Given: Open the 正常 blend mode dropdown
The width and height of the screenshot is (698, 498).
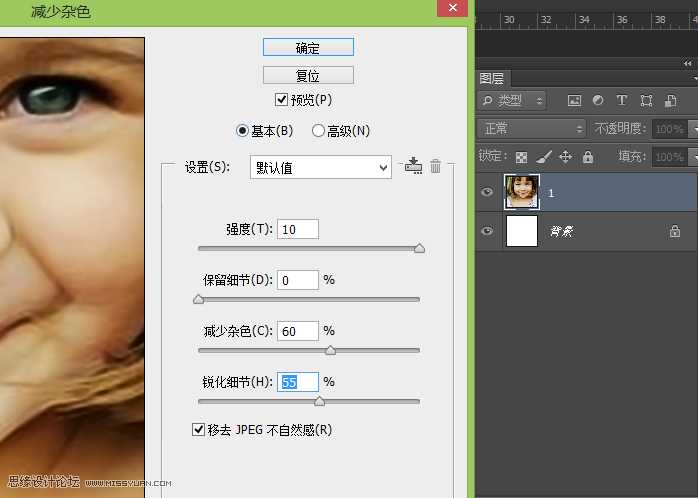Looking at the screenshot, I should pyautogui.click(x=532, y=129).
